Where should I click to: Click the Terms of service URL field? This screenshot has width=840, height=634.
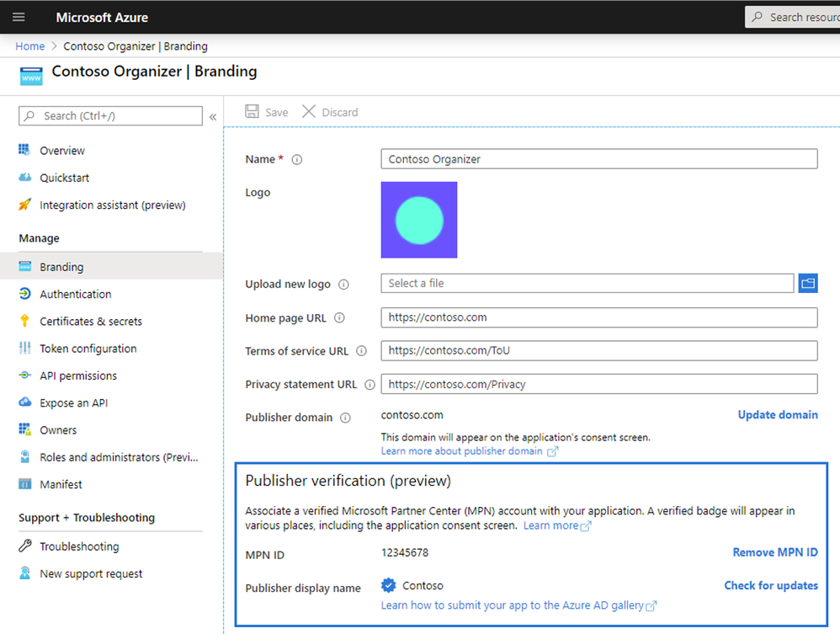[x=599, y=350]
